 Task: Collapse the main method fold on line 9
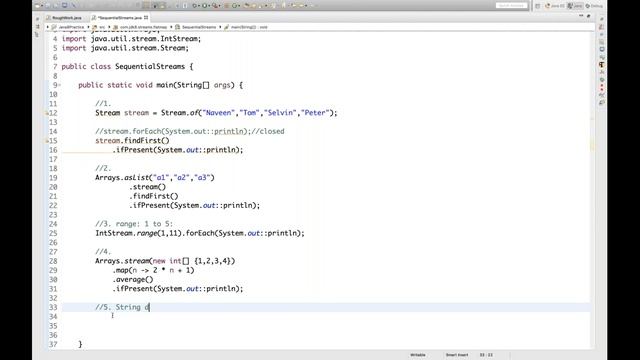tap(59, 85)
